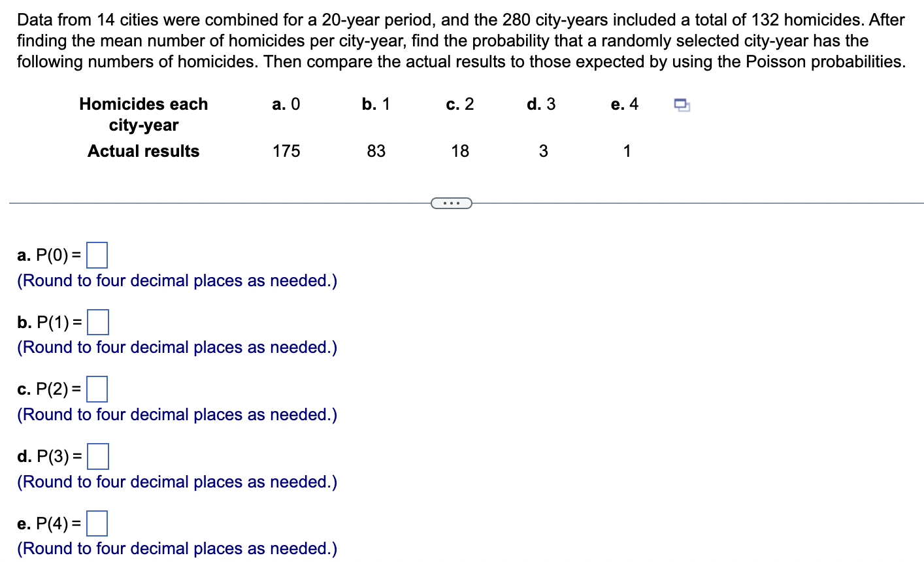Click the rounding note below P(4)
This screenshot has height=562, width=924.
[176, 548]
